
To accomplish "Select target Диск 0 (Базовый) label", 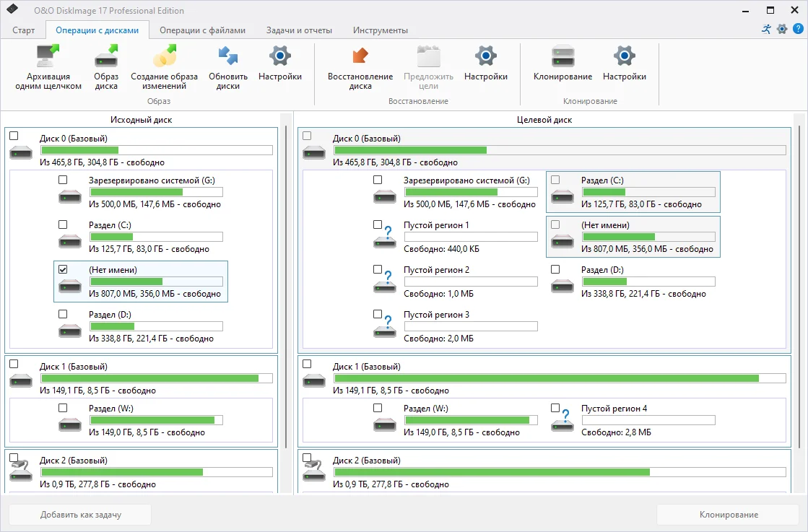I will coord(366,139).
